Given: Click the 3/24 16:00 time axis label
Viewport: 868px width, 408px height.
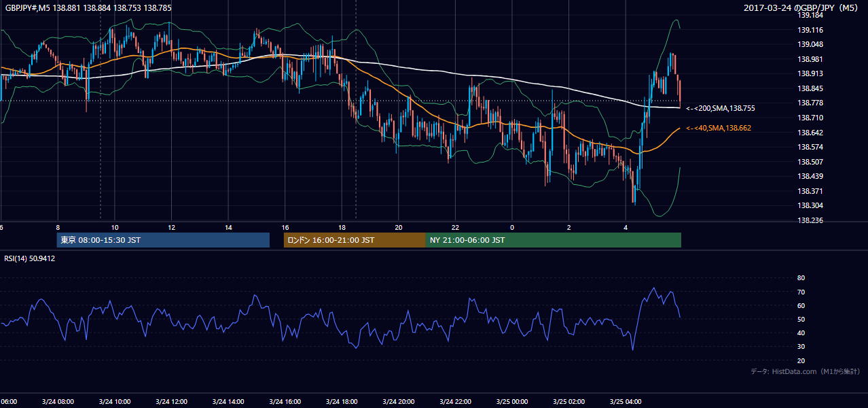Looking at the screenshot, I should [x=285, y=402].
